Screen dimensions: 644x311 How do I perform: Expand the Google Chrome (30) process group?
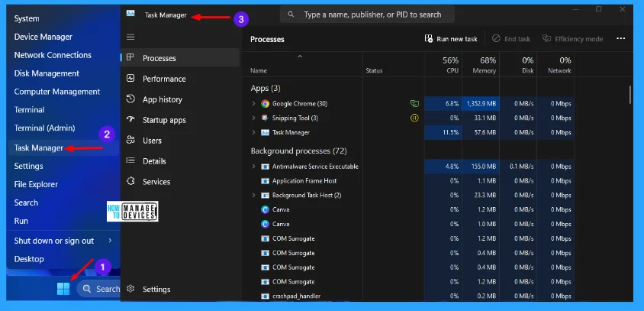tap(253, 104)
